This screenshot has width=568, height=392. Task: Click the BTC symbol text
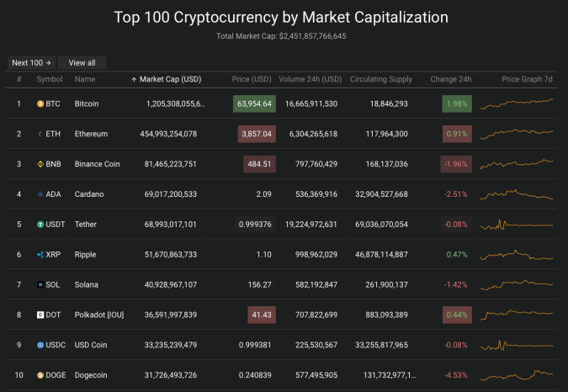pyautogui.click(x=53, y=103)
